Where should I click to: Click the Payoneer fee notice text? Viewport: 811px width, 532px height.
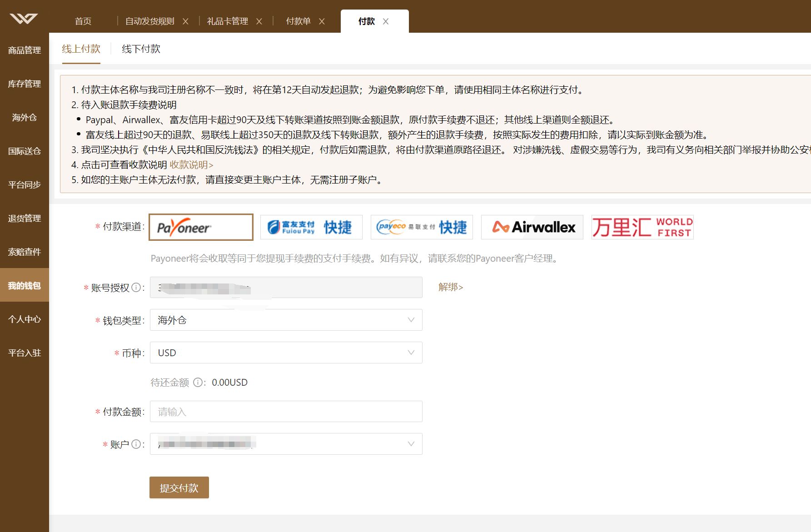(x=355, y=259)
